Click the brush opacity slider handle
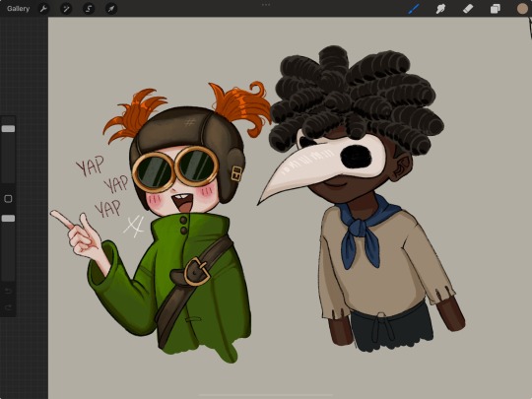Image resolution: width=532 pixels, height=399 pixels. tap(8, 218)
